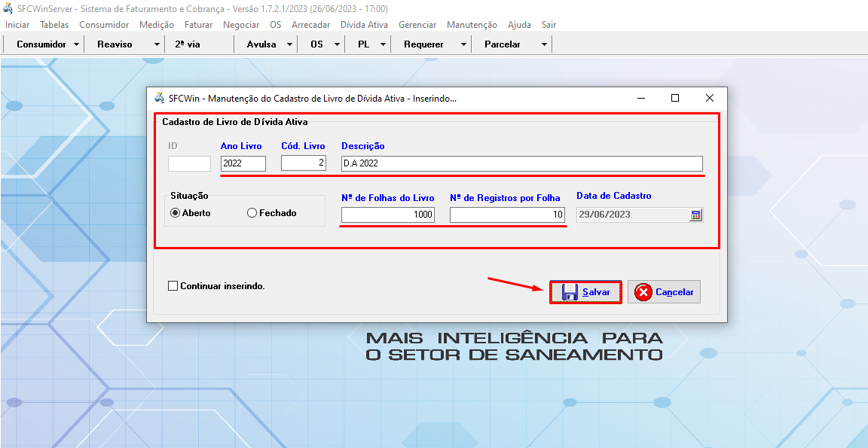Click the calendar icon beside Data de Cadastro

click(x=695, y=215)
